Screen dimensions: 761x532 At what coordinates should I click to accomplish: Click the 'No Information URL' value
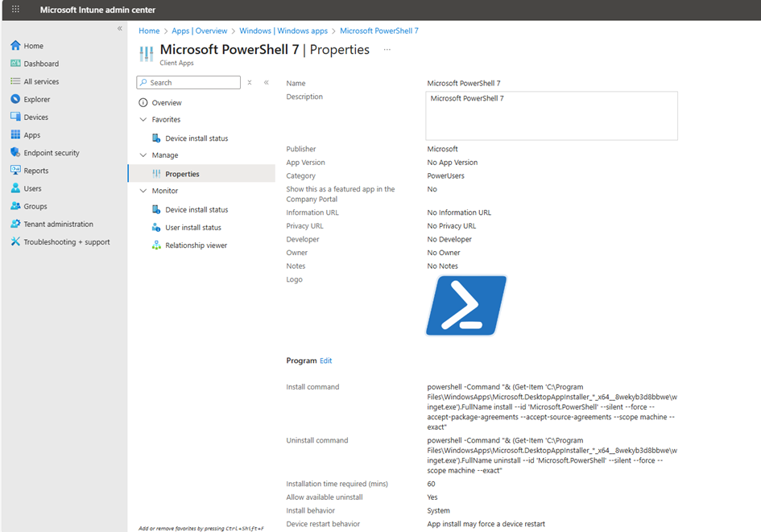(459, 212)
